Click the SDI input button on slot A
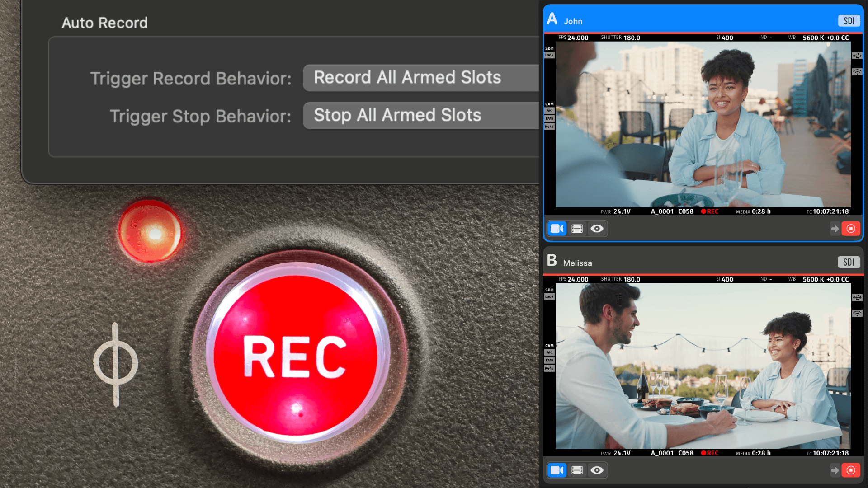 tap(849, 21)
